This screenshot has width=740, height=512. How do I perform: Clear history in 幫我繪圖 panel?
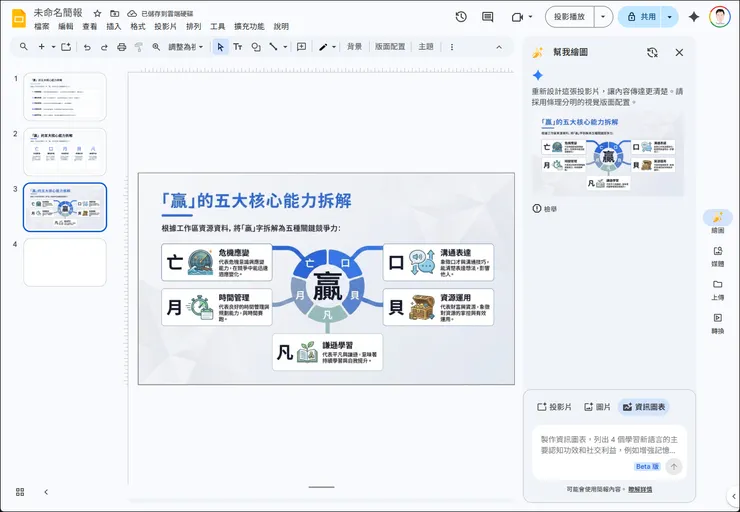tap(652, 52)
